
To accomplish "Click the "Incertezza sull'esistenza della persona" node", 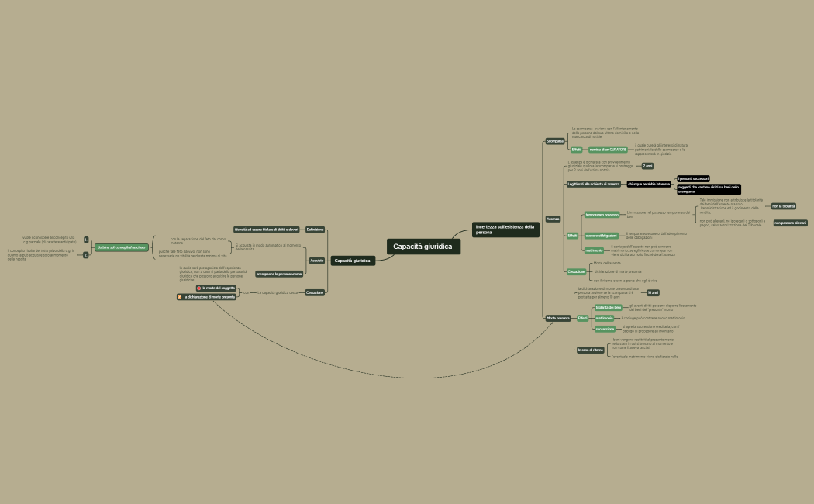I will coord(505,230).
